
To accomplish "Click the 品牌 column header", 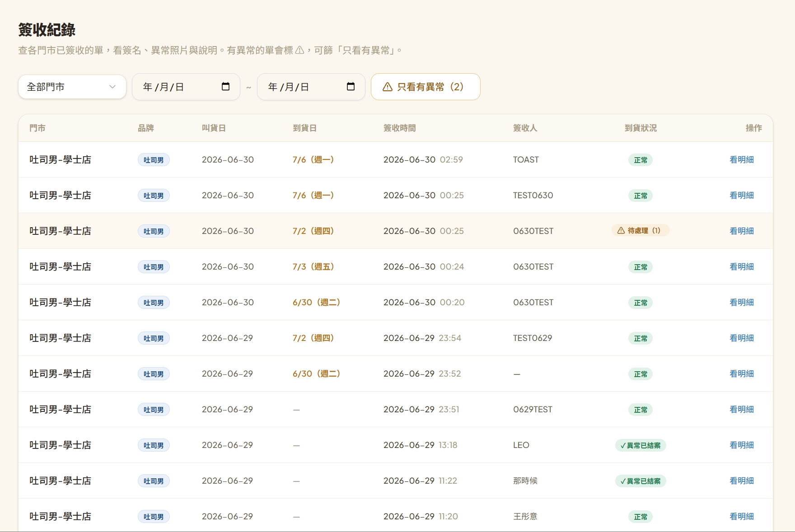I will pyautogui.click(x=146, y=128).
